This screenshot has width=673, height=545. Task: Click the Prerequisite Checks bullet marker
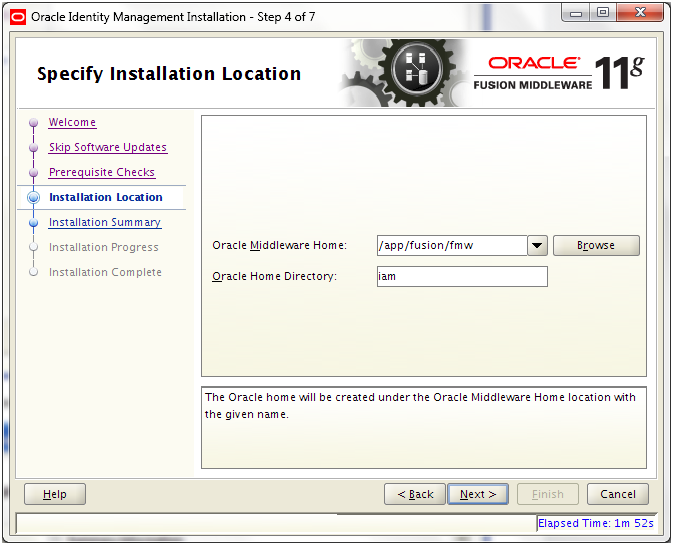point(33,173)
